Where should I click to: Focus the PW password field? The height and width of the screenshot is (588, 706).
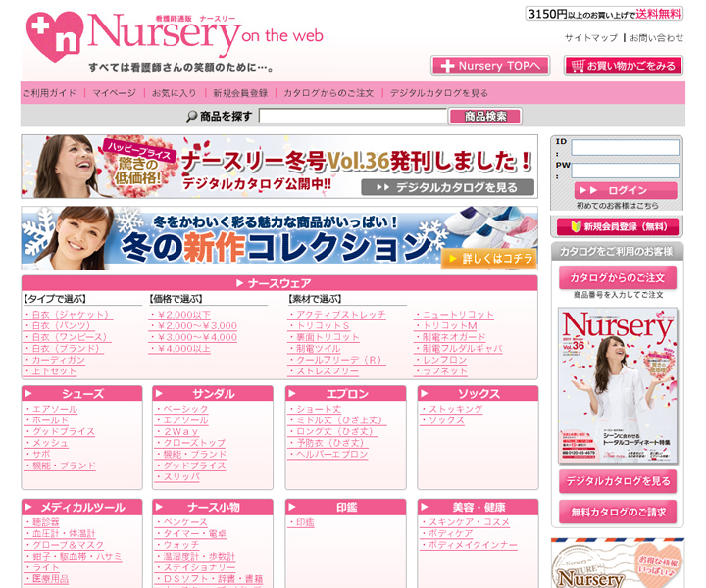tap(625, 171)
